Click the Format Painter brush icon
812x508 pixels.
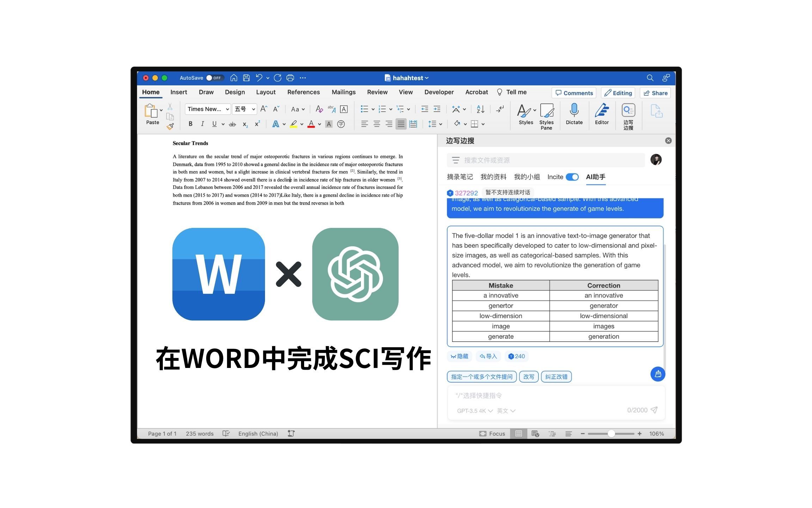[x=170, y=126]
